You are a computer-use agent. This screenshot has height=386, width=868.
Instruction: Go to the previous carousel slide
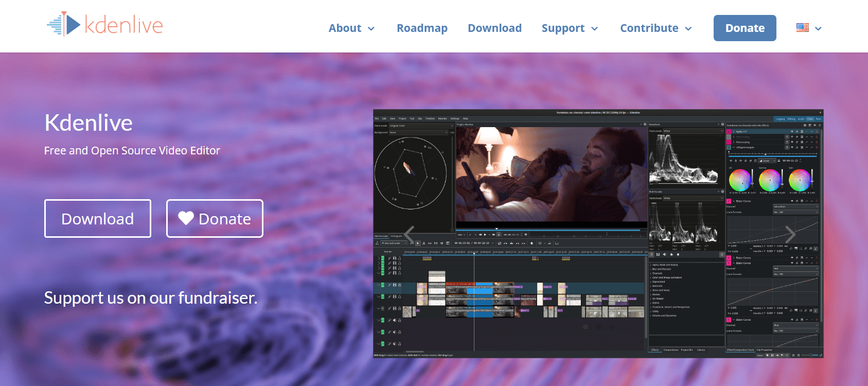click(x=409, y=235)
